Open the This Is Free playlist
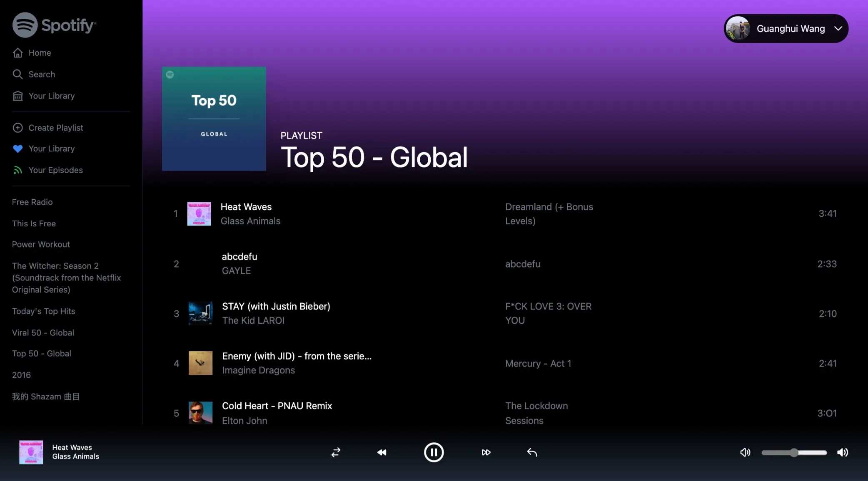Screen dimensions: 868x481 coord(34,223)
